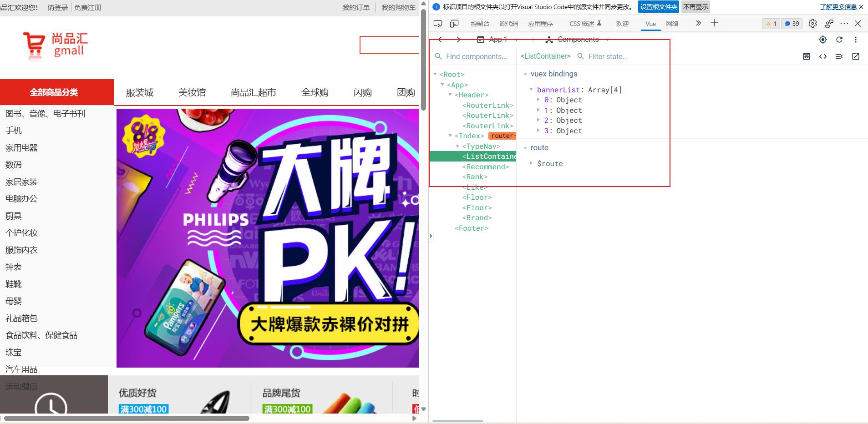The width and height of the screenshot is (868, 424).
Task: Open 服装城 navigation item
Action: 140,92
